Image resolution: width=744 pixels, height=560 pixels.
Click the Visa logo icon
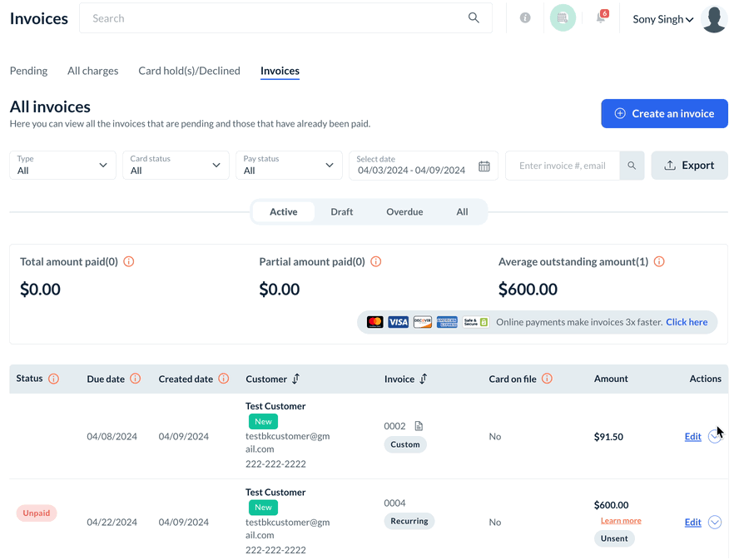coord(398,322)
